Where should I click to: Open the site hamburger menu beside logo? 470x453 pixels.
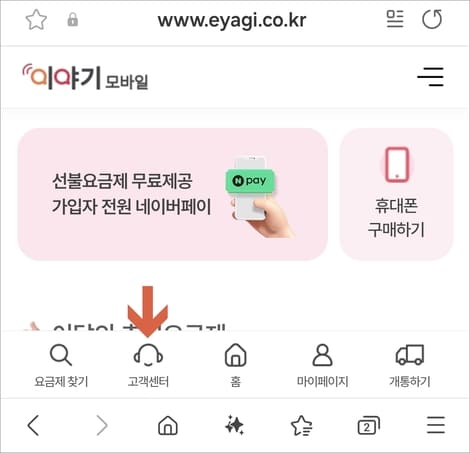430,77
